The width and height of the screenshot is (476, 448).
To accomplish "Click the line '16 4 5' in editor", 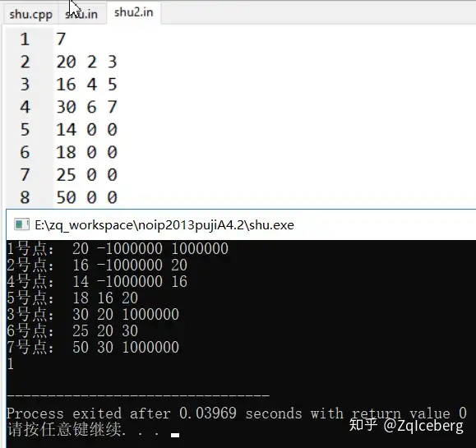I will click(87, 85).
